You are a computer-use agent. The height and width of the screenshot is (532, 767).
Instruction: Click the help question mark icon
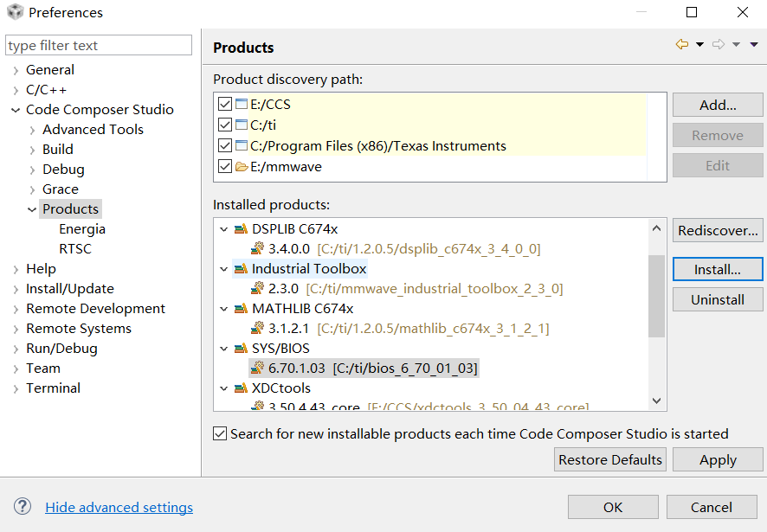pyautogui.click(x=23, y=507)
